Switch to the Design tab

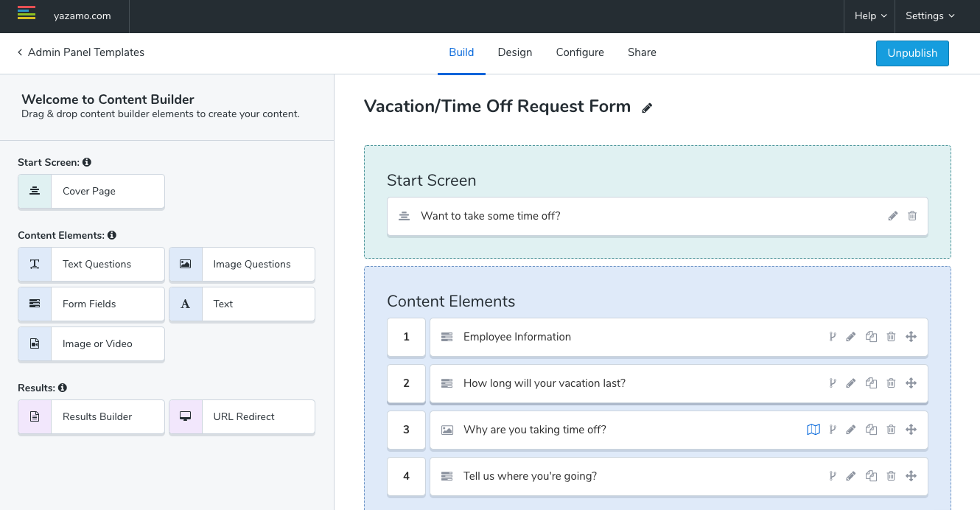pos(514,52)
